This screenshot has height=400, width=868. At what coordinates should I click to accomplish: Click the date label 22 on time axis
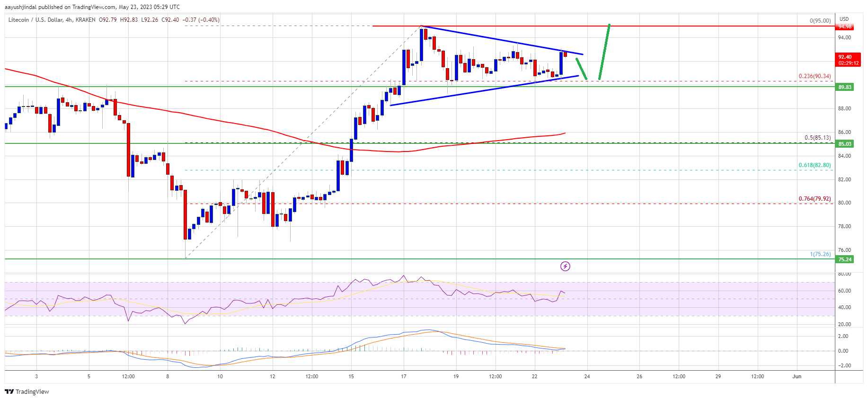(x=534, y=377)
